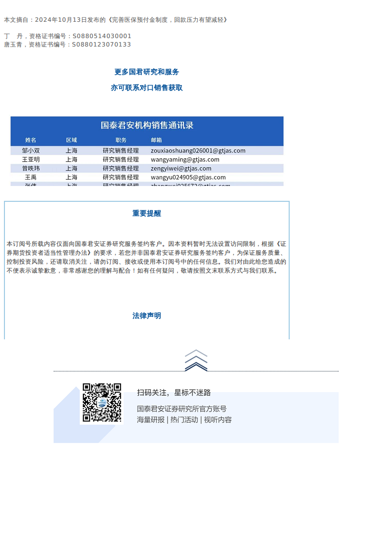
Task: Click the text 扫码关注, 星标不迷路
Action: point(174,393)
